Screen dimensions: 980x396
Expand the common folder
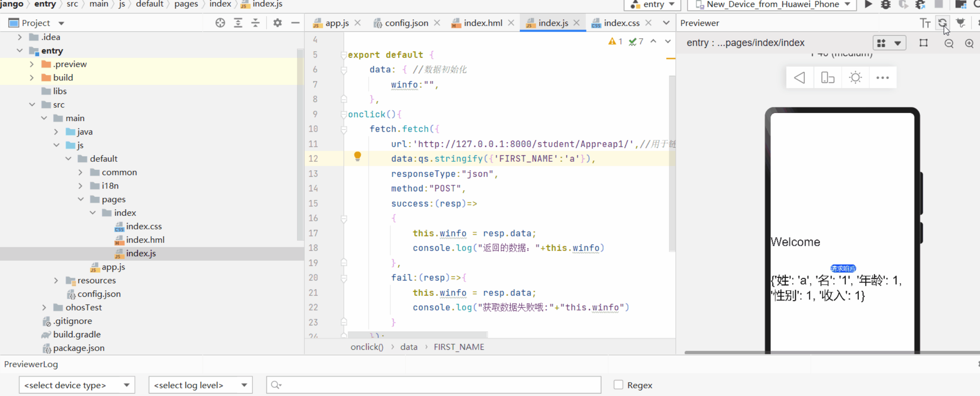pos(80,172)
